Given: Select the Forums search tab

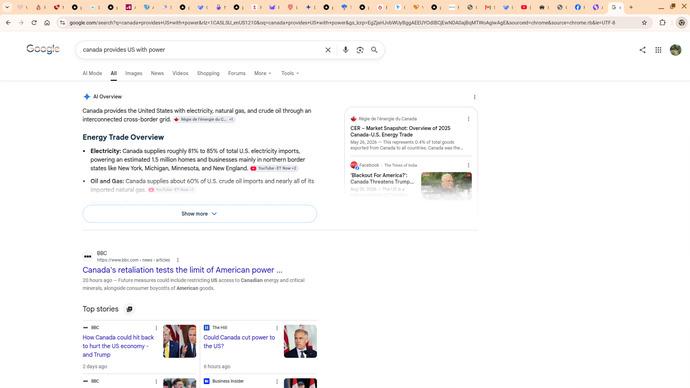Looking at the screenshot, I should [x=237, y=73].
